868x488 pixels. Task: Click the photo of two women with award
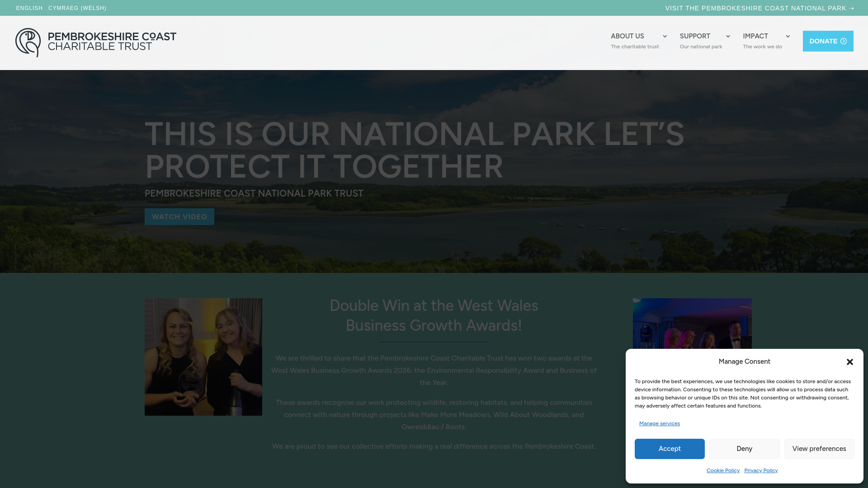[203, 357]
